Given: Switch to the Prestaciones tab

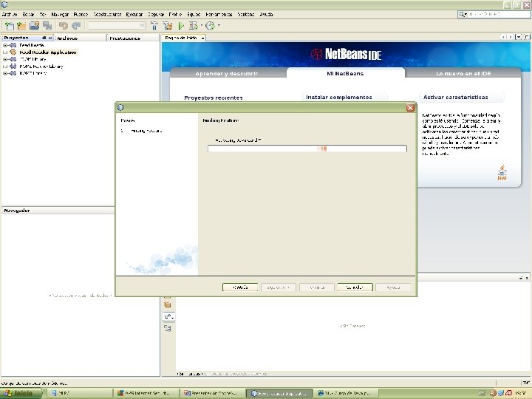Looking at the screenshot, I should 133,38.
